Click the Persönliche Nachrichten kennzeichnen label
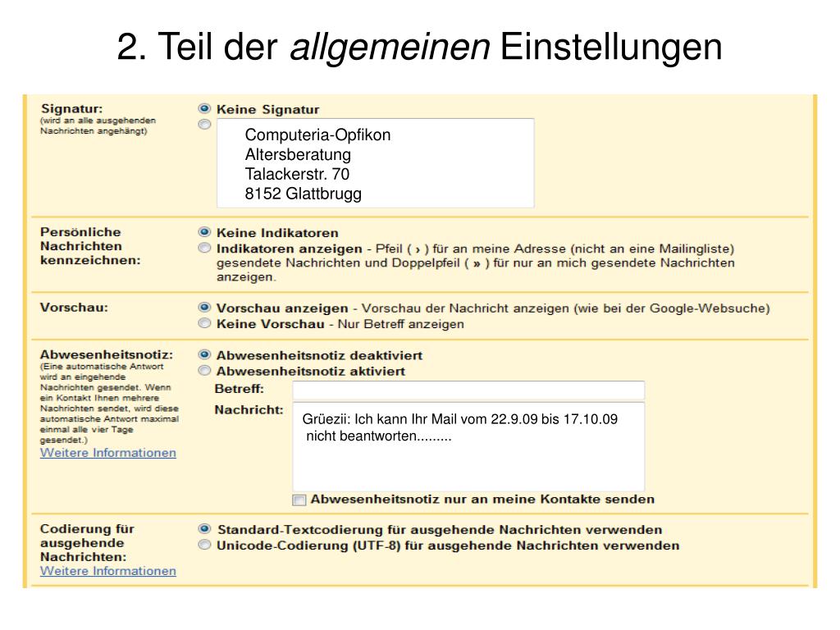The height and width of the screenshot is (630, 840). [90, 246]
